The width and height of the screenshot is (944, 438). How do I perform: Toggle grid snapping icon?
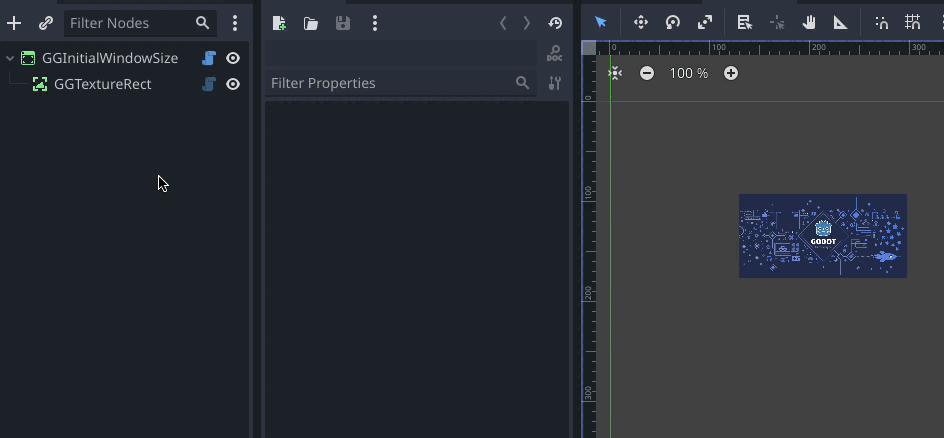coord(913,23)
